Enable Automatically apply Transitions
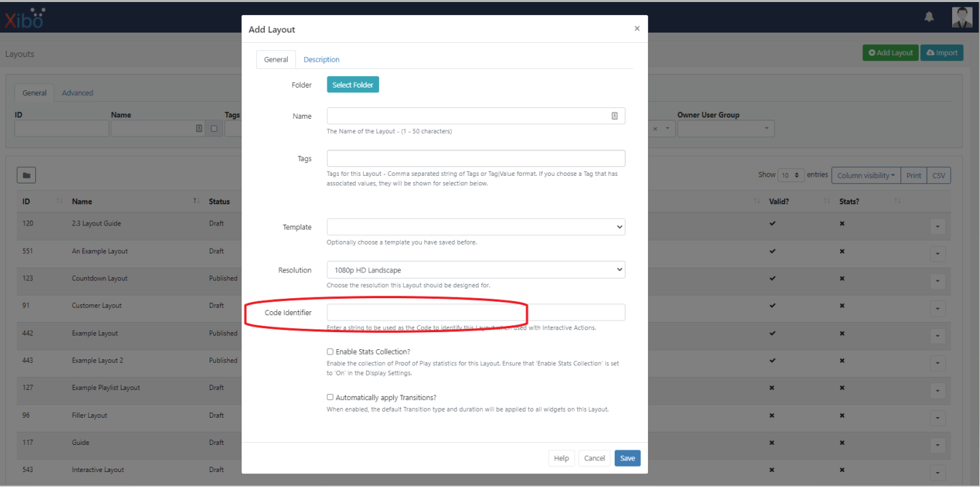The height and width of the screenshot is (487, 980). click(330, 397)
